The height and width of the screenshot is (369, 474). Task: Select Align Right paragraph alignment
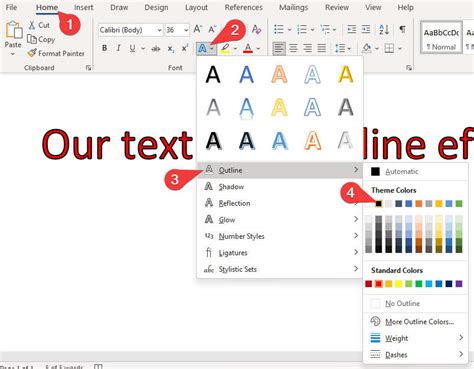point(307,49)
